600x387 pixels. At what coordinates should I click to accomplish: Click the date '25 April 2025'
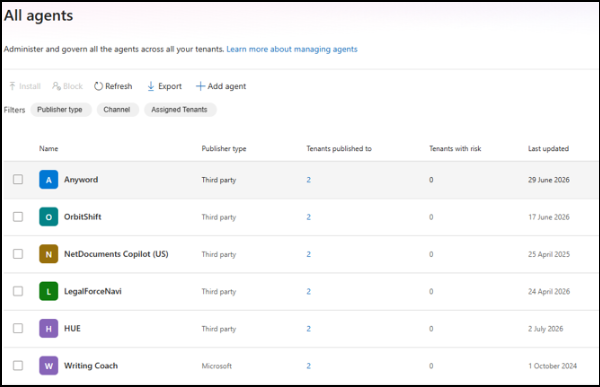(x=549, y=254)
